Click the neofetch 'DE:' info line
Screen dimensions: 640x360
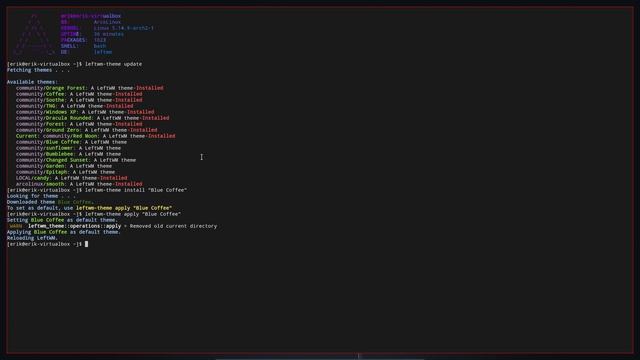pyautogui.click(x=86, y=52)
